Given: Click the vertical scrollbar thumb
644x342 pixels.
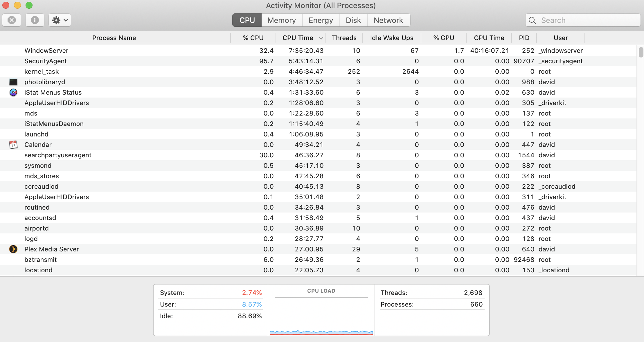Looking at the screenshot, I should click(x=641, y=53).
